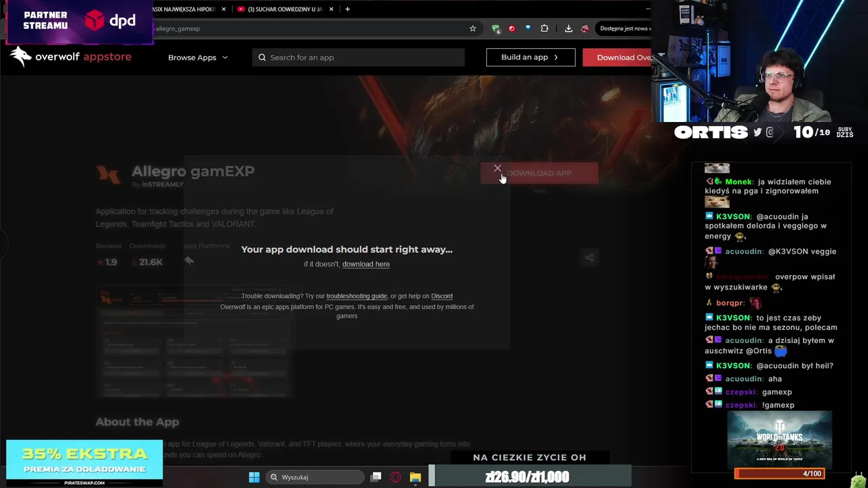Close the download dialog with the X
This screenshot has height=488, width=868.
[x=498, y=168]
